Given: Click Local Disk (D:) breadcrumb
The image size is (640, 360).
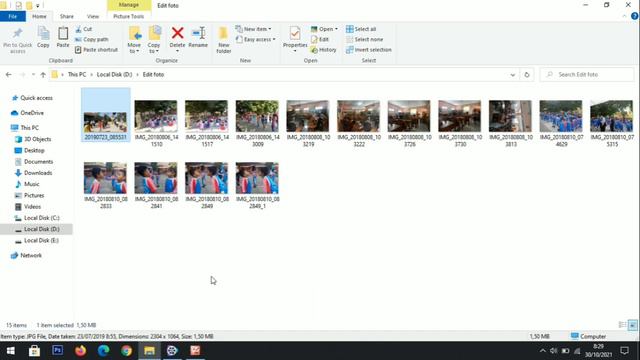Looking at the screenshot, I should pos(114,74).
